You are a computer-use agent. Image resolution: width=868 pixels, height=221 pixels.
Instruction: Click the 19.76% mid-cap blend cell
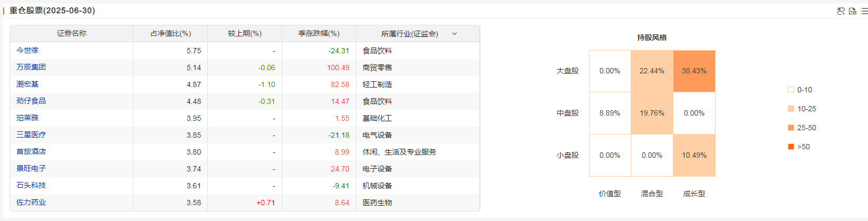652,113
